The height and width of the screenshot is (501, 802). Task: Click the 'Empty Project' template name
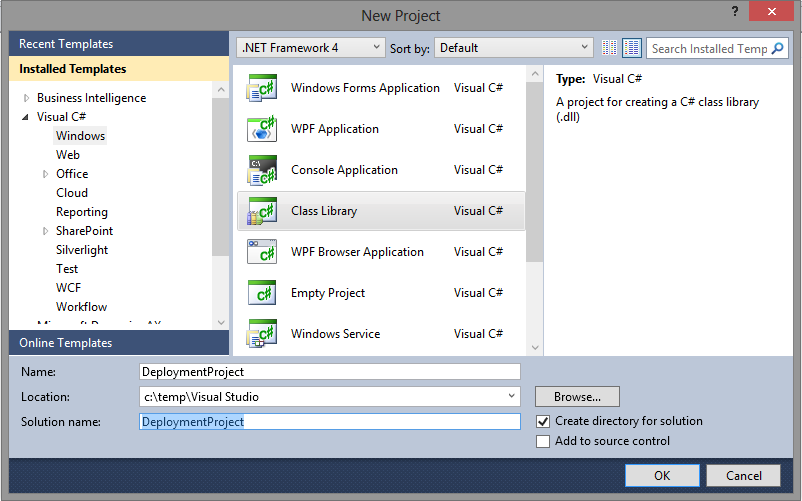point(328,293)
